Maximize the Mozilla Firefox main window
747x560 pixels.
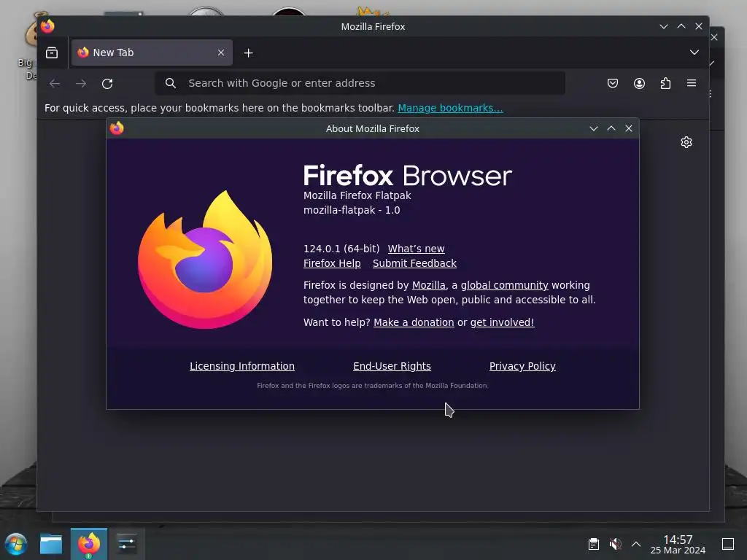point(681,27)
